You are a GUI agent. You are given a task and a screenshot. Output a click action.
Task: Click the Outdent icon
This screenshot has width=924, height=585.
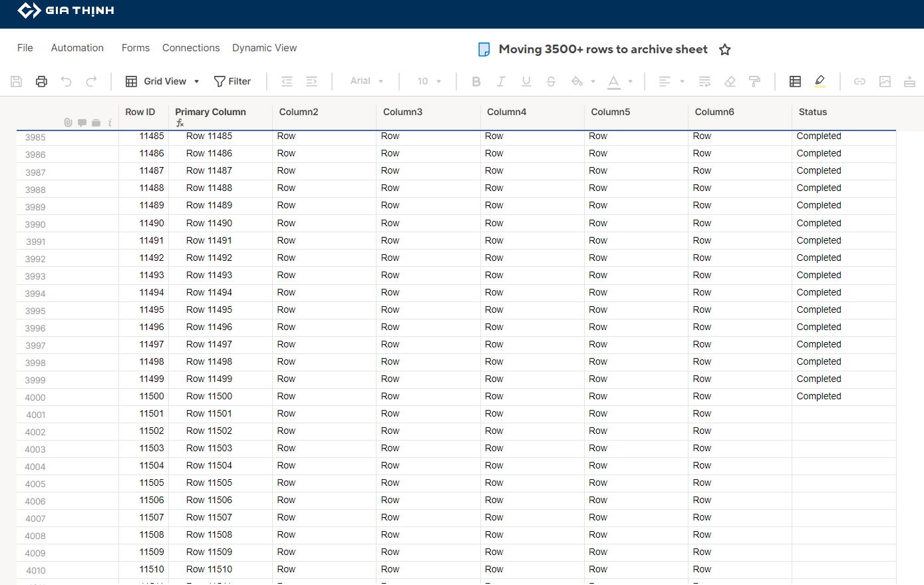[x=287, y=81]
